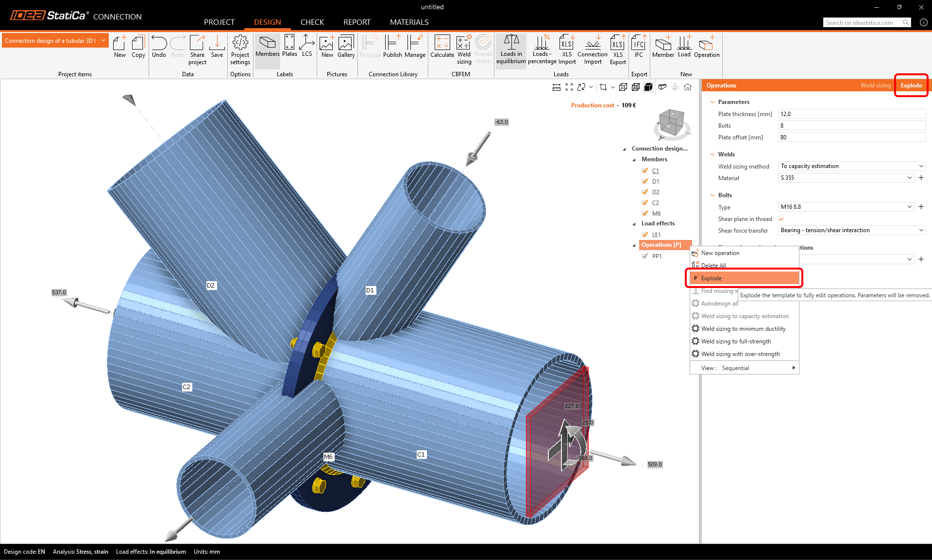Open the Weld sizing method dropdown
The height and width of the screenshot is (560, 932).
pos(851,166)
